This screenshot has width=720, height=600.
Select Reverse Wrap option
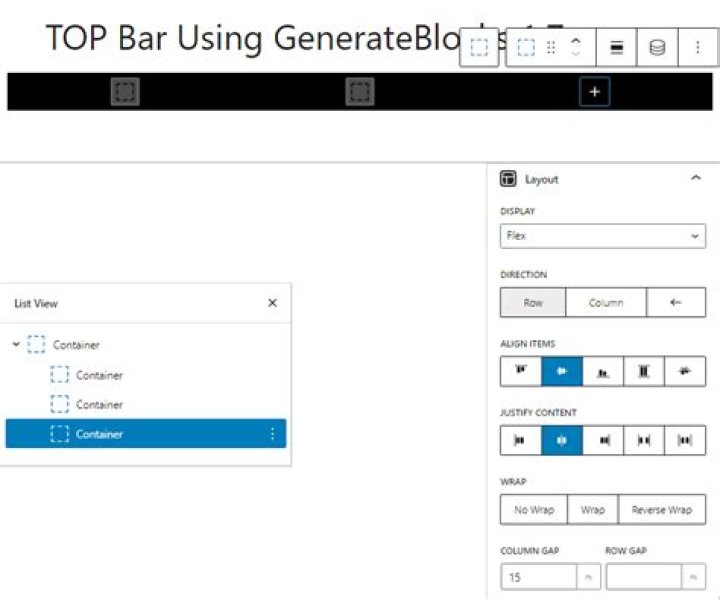[662, 510]
